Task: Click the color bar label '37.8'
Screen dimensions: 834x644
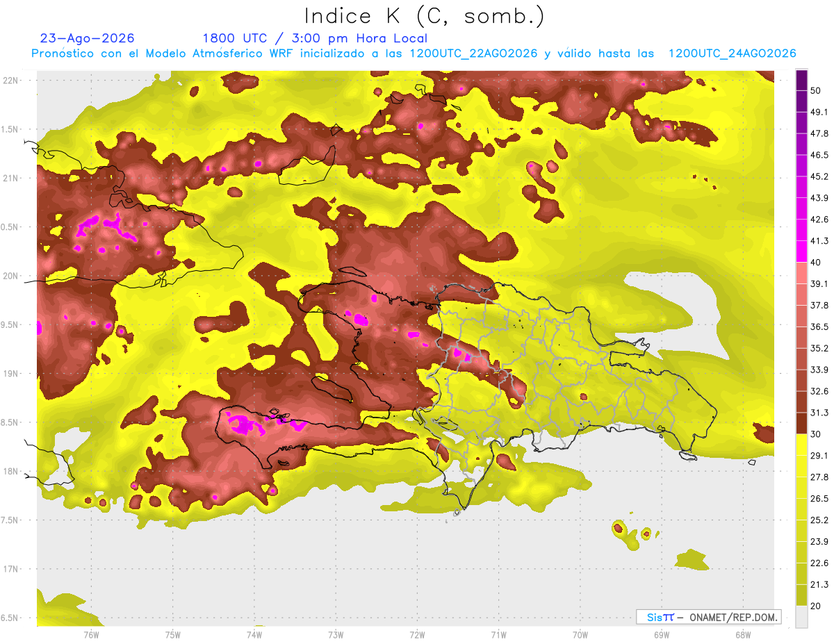Action: coord(819,306)
